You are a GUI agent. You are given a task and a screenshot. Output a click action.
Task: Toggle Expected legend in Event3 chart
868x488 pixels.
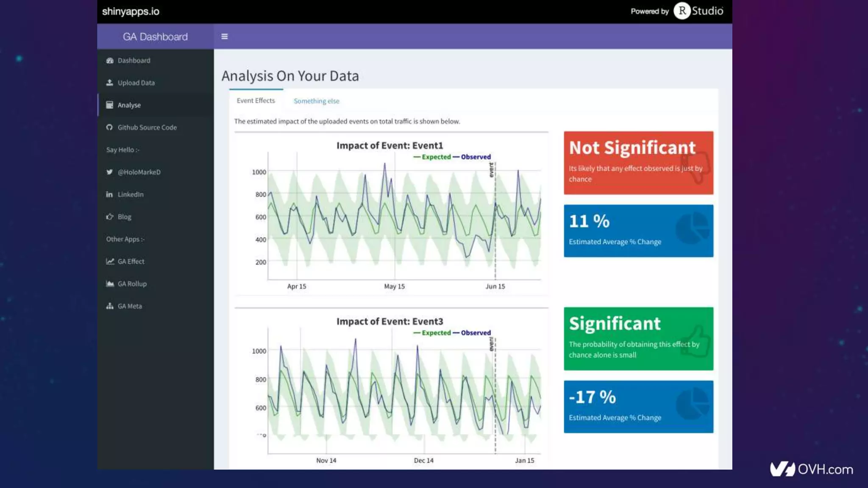click(x=436, y=333)
